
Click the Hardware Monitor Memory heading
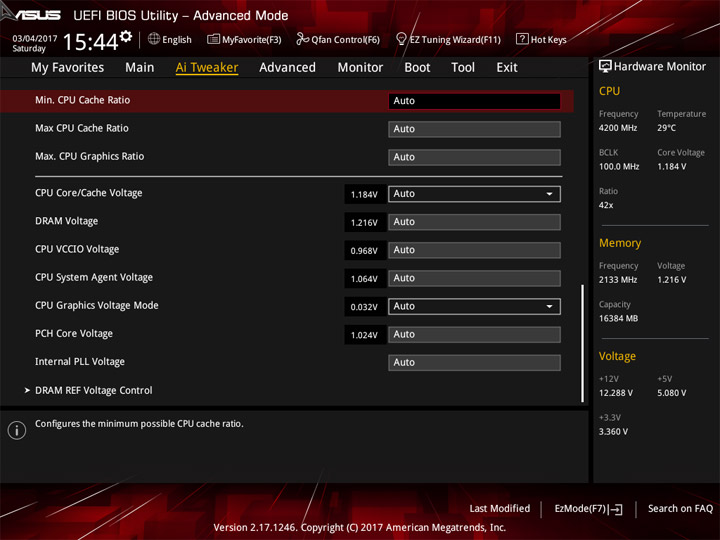[620, 243]
